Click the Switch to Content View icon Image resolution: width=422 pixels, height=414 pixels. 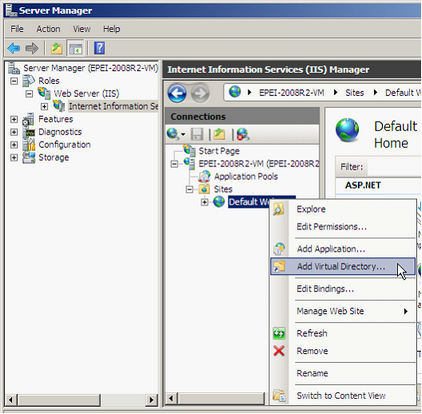pyautogui.click(x=279, y=395)
